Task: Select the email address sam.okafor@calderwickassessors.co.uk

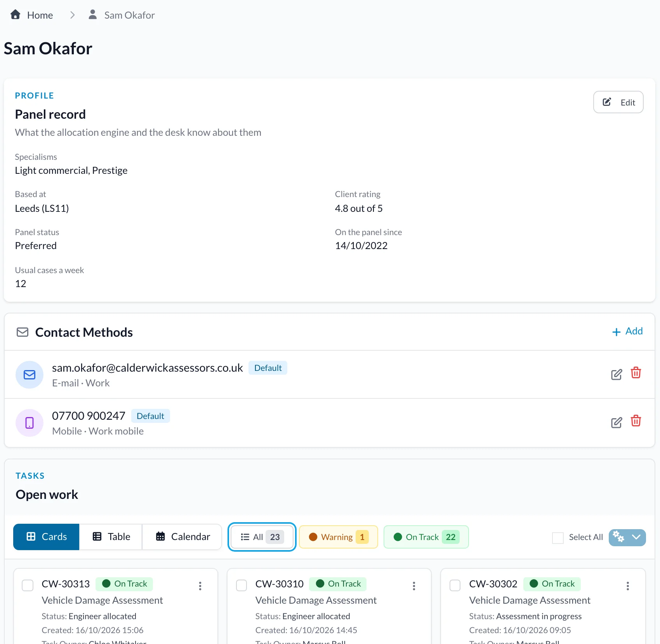Action: [x=148, y=368]
